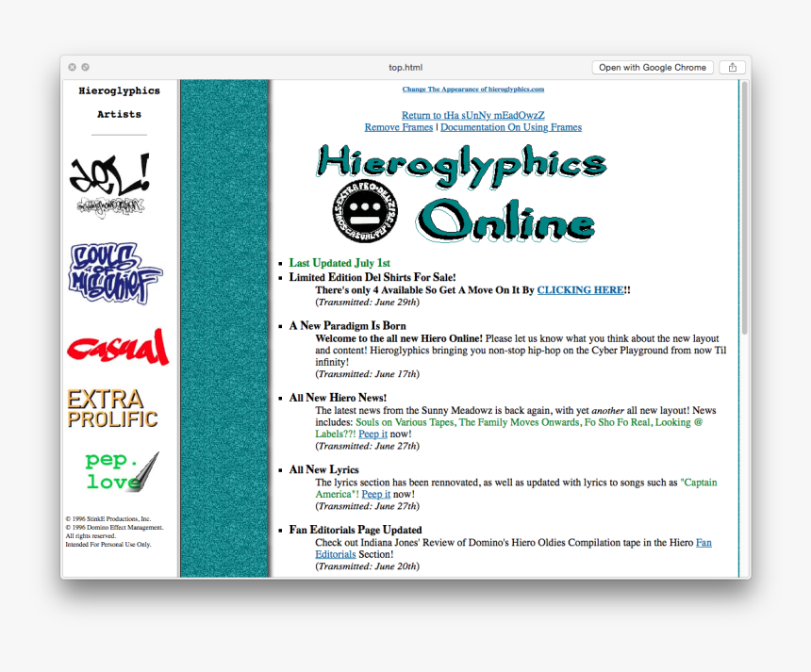Click 'All New Lyrics' heading
Screen dimensions: 811x672
click(323, 469)
